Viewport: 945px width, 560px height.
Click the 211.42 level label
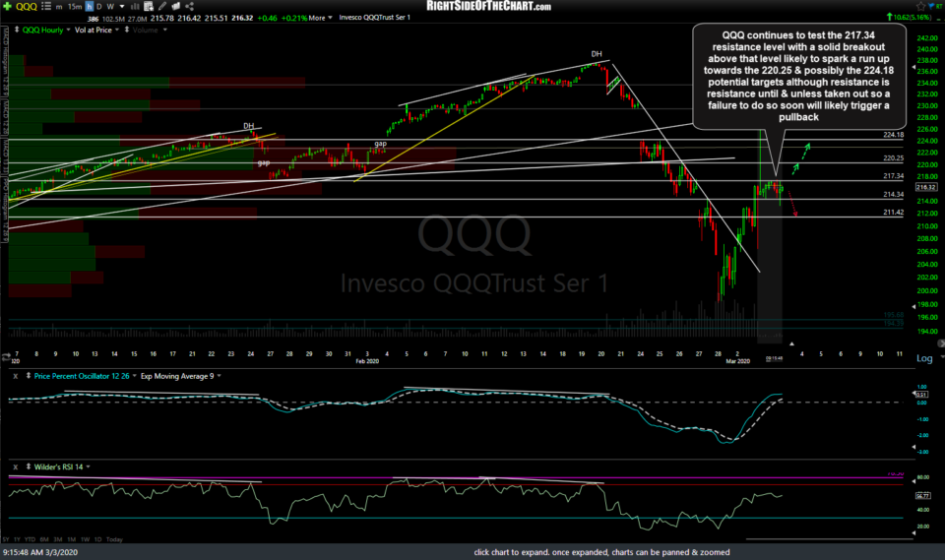click(893, 213)
